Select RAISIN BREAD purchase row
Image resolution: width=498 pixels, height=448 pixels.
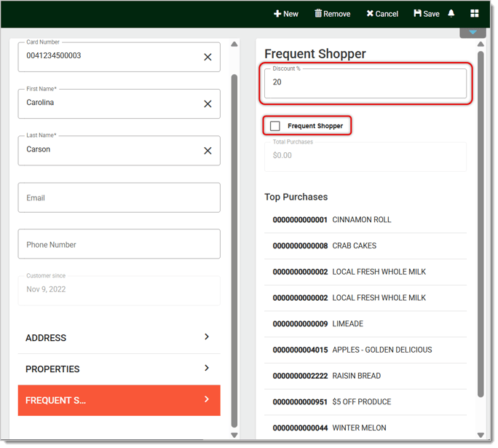click(365, 376)
